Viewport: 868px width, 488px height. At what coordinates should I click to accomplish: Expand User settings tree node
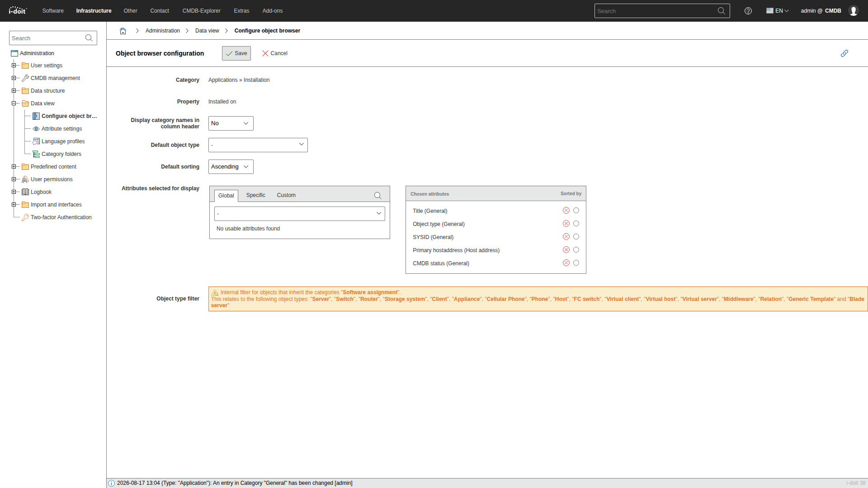click(14, 66)
